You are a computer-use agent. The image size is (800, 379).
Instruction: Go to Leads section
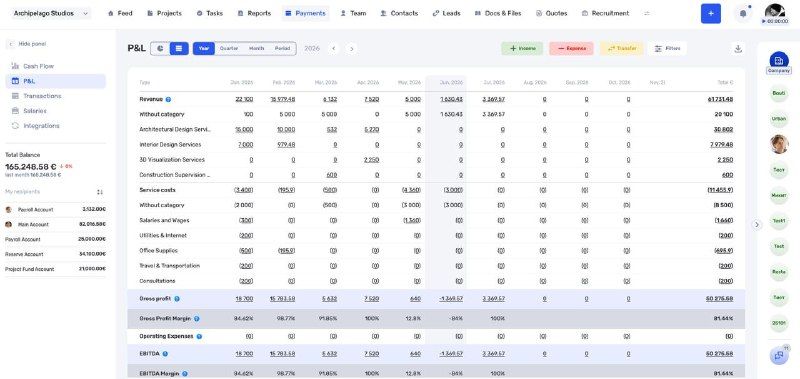coord(446,13)
